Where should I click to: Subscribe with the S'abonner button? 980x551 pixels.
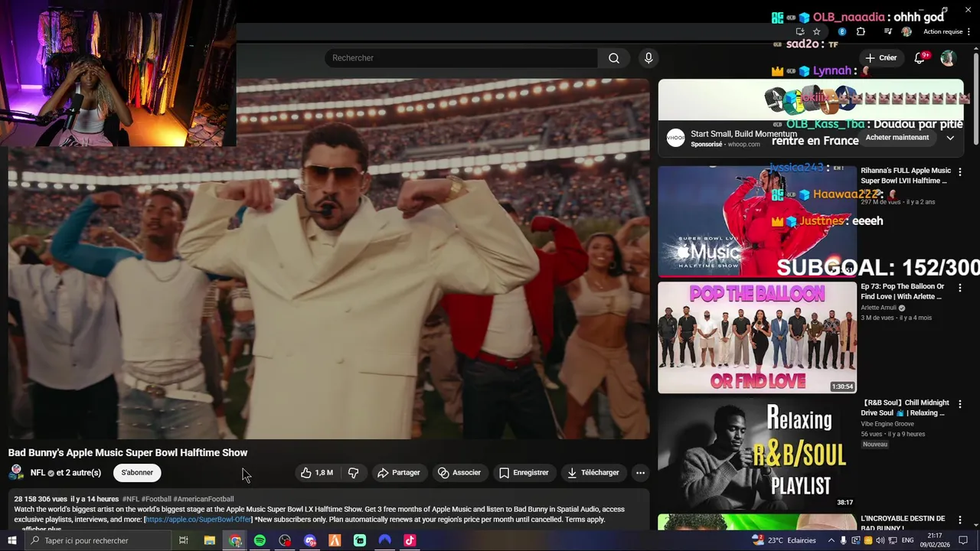137,473
